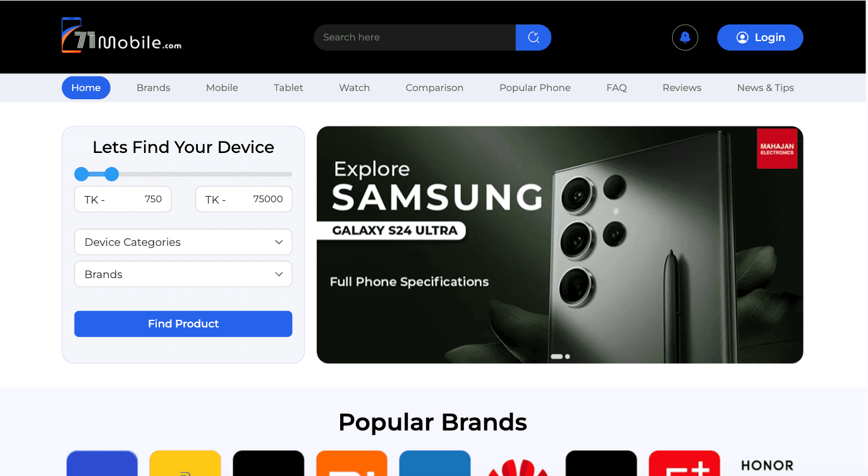The image size is (868, 476).
Task: Click the maximum price slider handle
Action: (112, 174)
